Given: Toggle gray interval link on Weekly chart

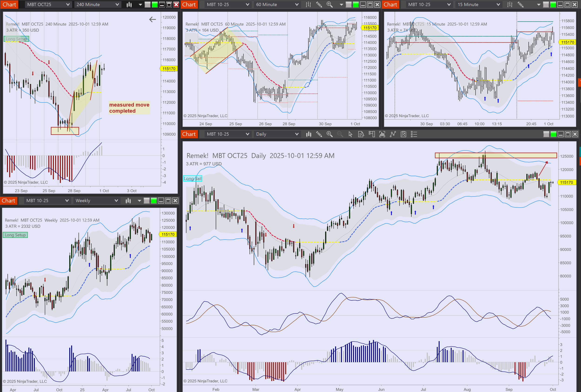Looking at the screenshot, I should point(147,200).
